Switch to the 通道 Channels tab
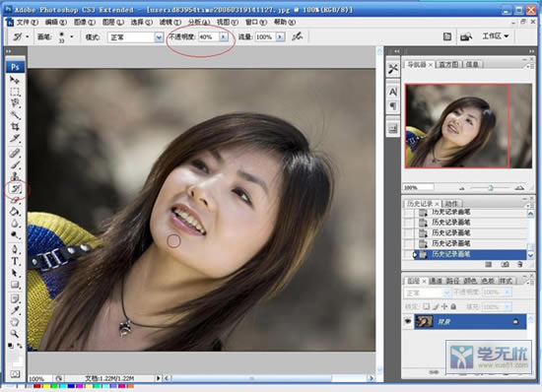Image resolution: width=542 pixels, height=392 pixels. (436, 281)
